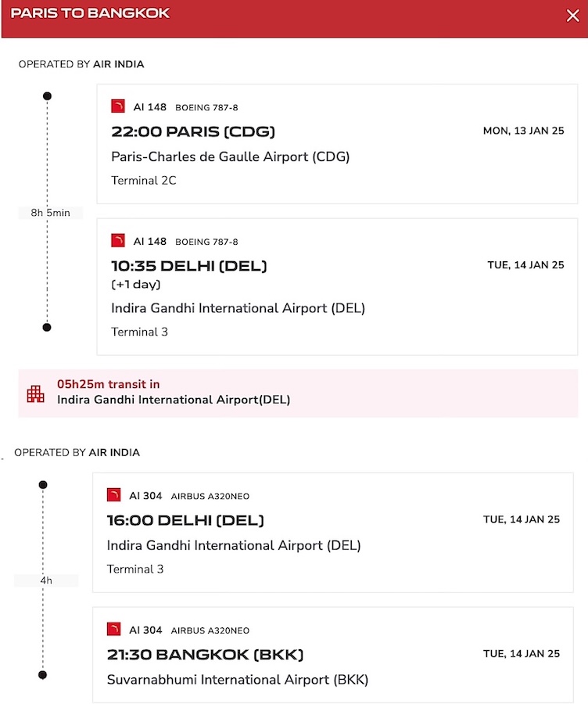Click the Air India logo beside AI 304 Delhi departure
The height and width of the screenshot is (704, 588).
(113, 495)
